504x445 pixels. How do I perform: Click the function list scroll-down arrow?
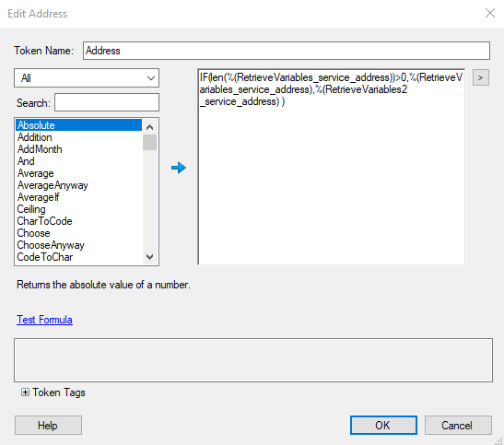pos(149,257)
